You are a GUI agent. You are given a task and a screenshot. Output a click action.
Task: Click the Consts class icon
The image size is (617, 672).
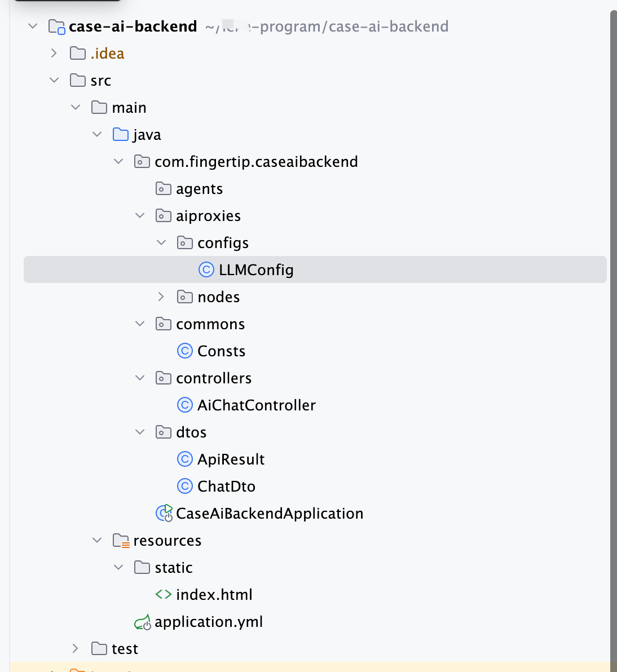tap(185, 351)
